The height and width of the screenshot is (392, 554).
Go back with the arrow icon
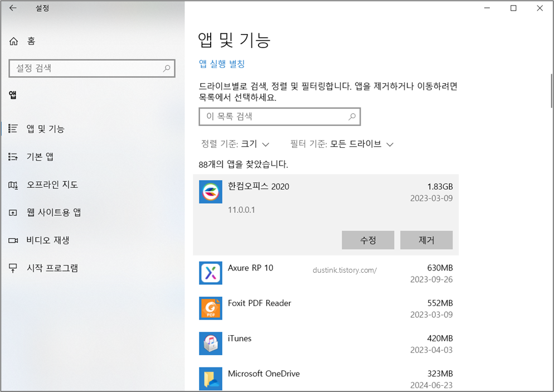13,8
